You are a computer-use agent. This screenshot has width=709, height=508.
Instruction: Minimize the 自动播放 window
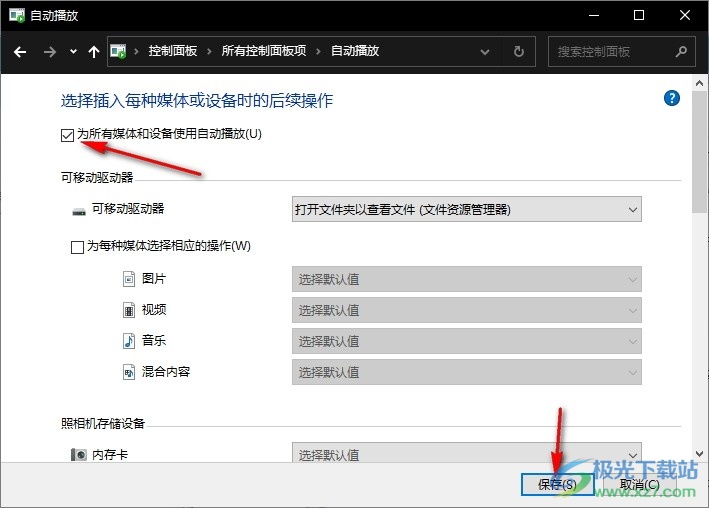pyautogui.click(x=594, y=15)
